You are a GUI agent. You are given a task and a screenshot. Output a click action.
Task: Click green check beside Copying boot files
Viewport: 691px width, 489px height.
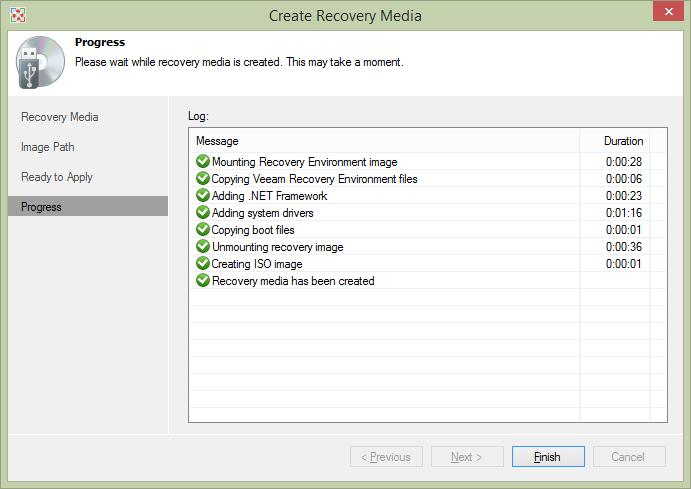coord(203,230)
